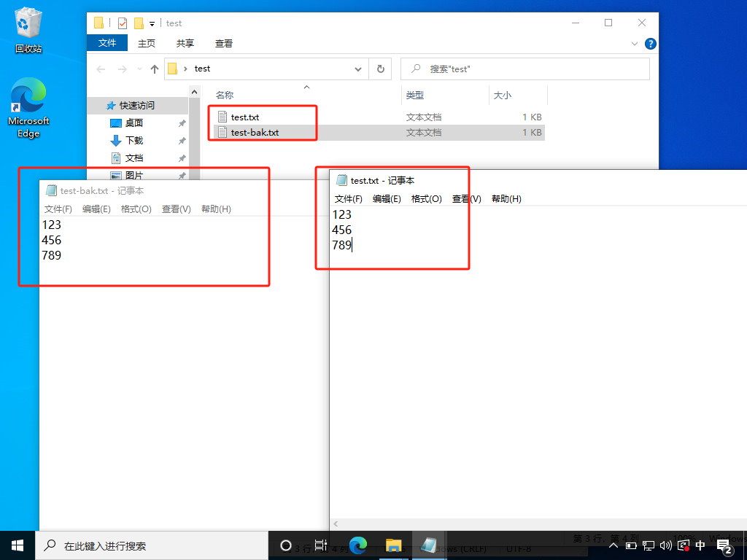Switch to the 查看 ribbon tab
This screenshot has height=560, width=747.
pyautogui.click(x=223, y=43)
